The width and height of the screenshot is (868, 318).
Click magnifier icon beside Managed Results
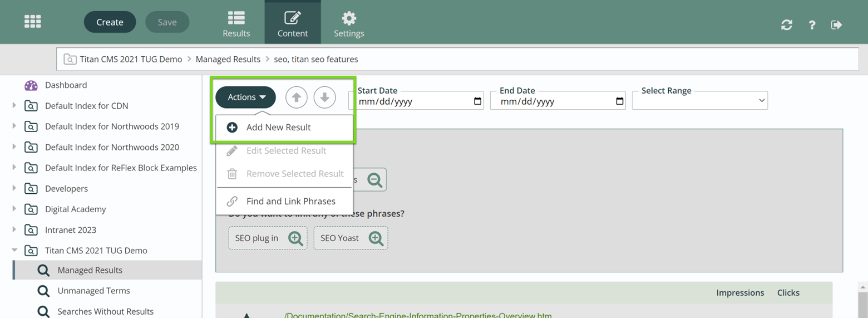tap(43, 270)
